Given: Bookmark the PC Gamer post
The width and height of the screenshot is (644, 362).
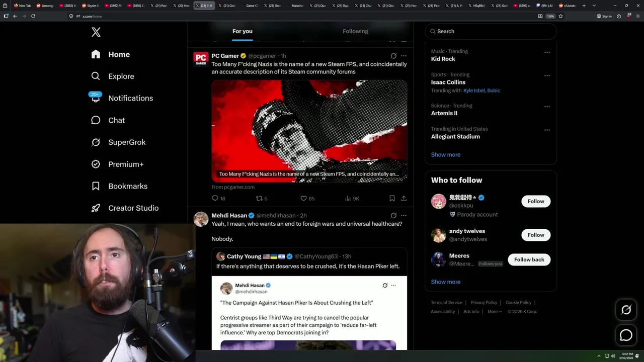Looking at the screenshot, I should coord(392,199).
